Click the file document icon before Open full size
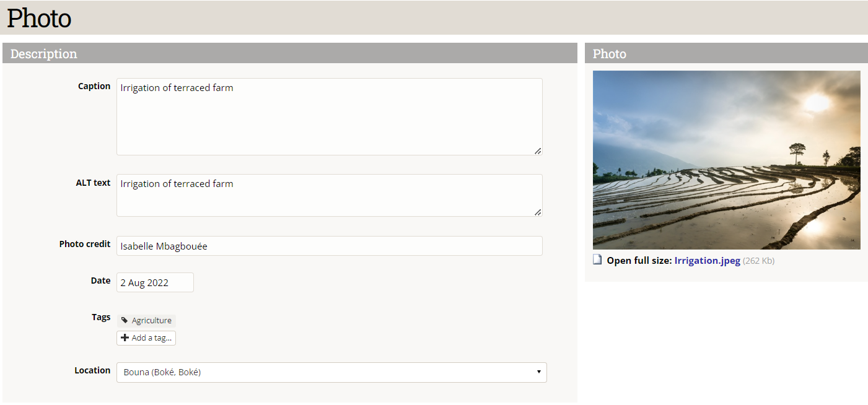This screenshot has width=868, height=405. [x=597, y=260]
